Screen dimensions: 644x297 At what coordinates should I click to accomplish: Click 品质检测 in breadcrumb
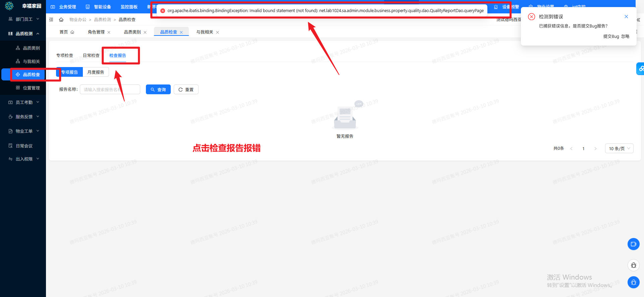coord(102,20)
